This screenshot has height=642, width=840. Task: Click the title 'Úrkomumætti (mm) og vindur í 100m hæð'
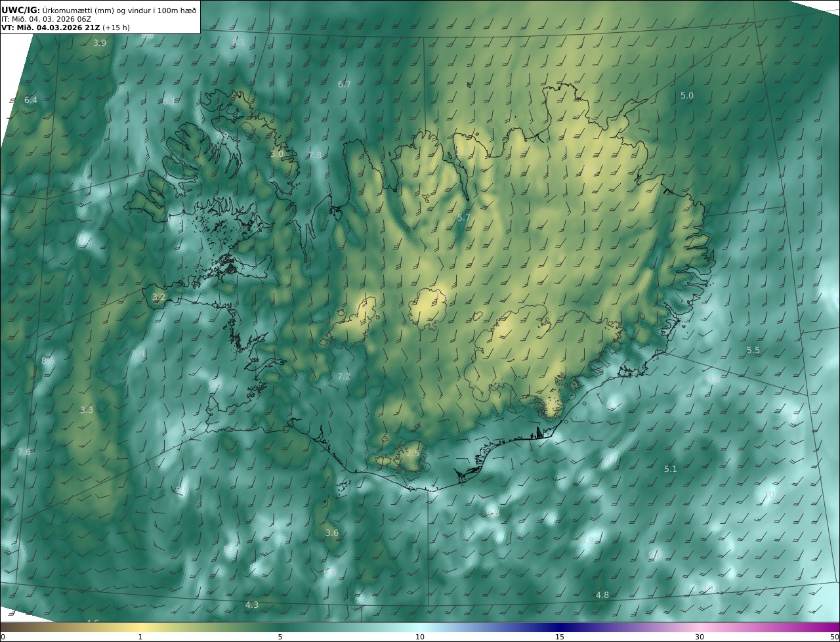coord(119,10)
